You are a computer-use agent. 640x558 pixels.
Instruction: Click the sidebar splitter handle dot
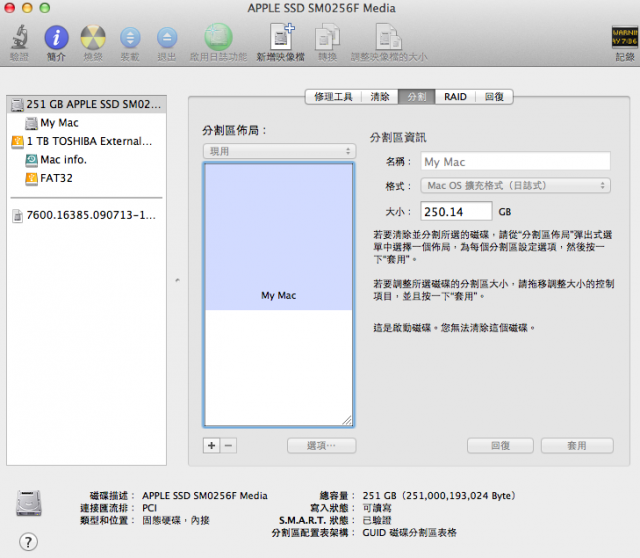click(177, 280)
